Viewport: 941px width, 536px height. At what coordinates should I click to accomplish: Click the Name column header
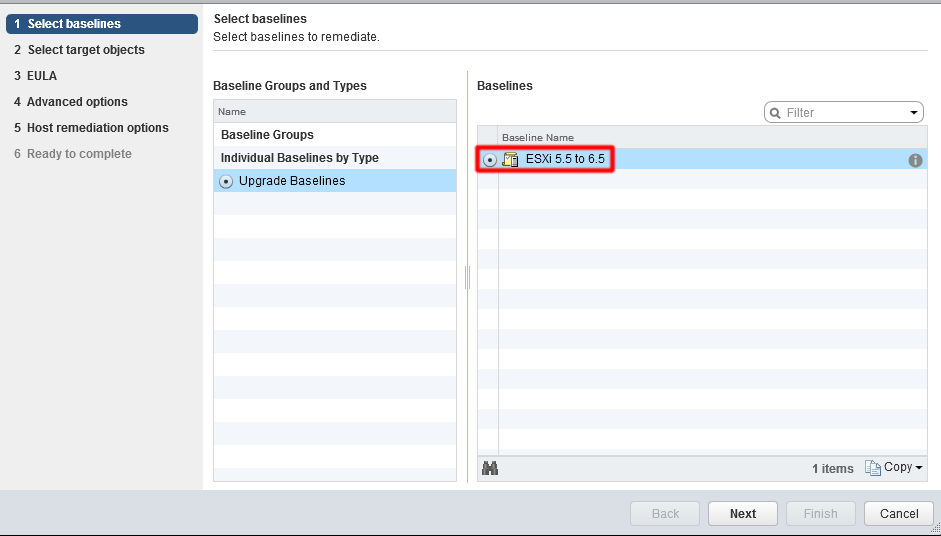[335, 112]
